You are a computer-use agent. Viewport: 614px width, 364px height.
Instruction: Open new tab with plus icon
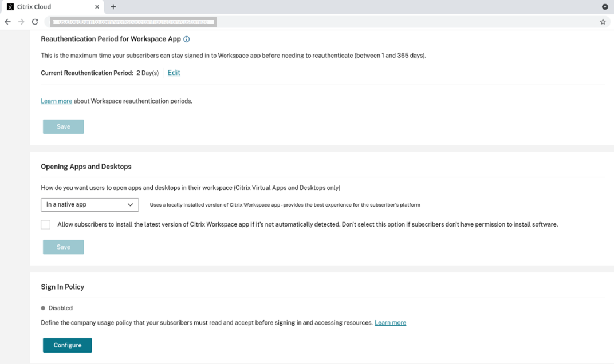[113, 7]
